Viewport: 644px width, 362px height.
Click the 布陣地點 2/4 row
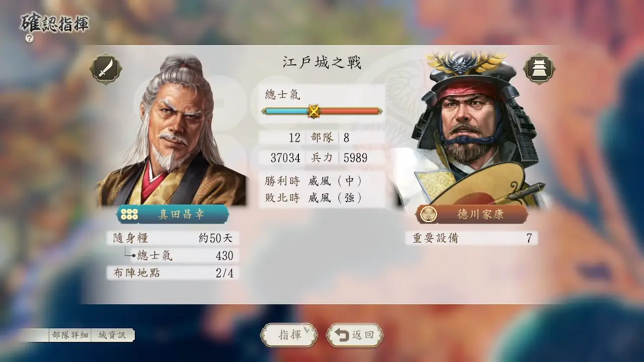173,273
